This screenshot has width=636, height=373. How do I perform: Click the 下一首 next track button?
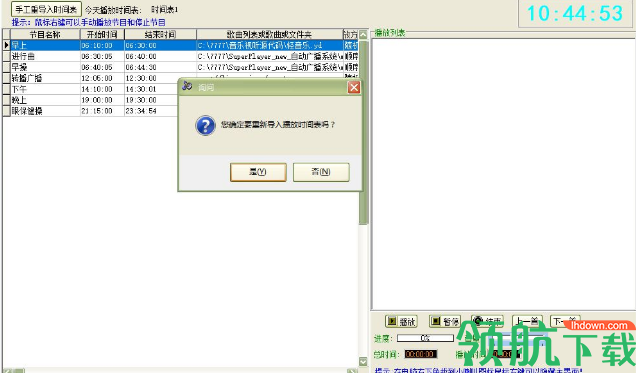point(565,321)
